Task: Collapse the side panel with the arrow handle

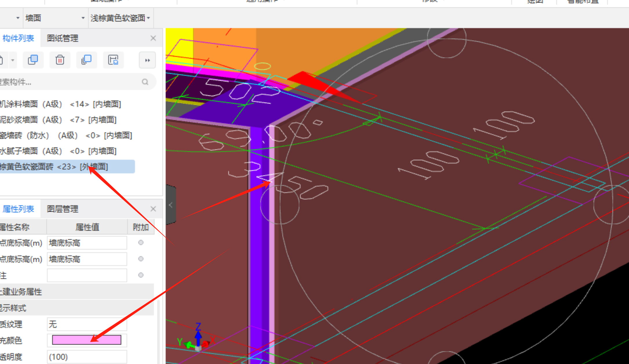Action: [x=171, y=205]
